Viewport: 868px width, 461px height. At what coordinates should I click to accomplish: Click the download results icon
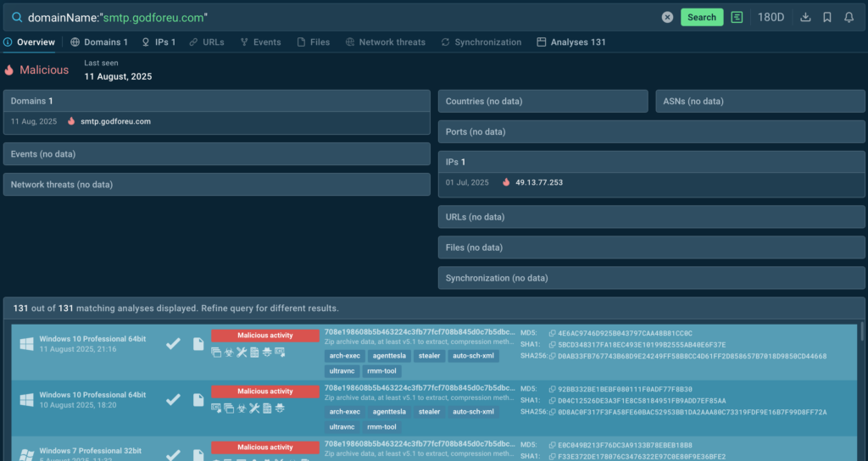806,17
